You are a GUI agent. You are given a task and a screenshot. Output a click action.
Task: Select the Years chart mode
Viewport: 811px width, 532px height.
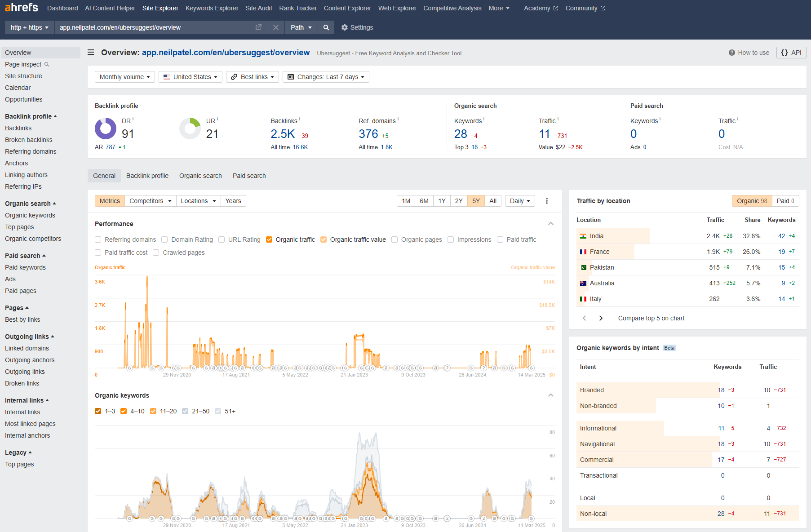click(x=233, y=201)
